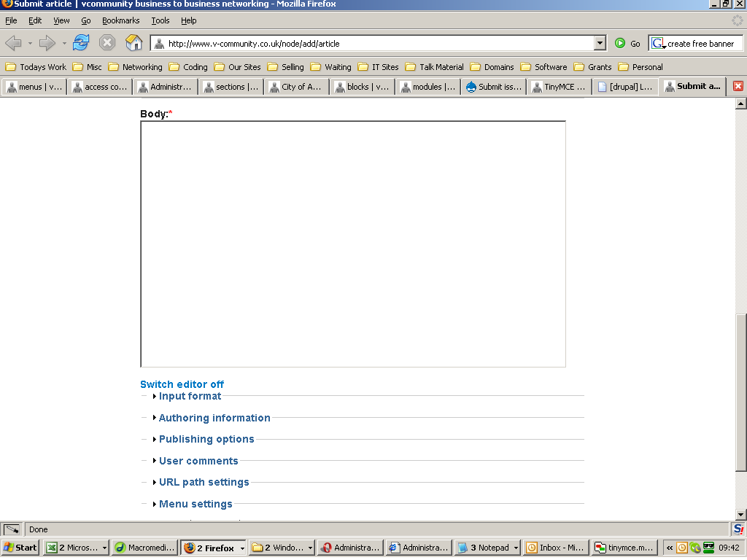This screenshot has width=747, height=560.
Task: Click the Forward navigation arrow
Action: (x=46, y=43)
